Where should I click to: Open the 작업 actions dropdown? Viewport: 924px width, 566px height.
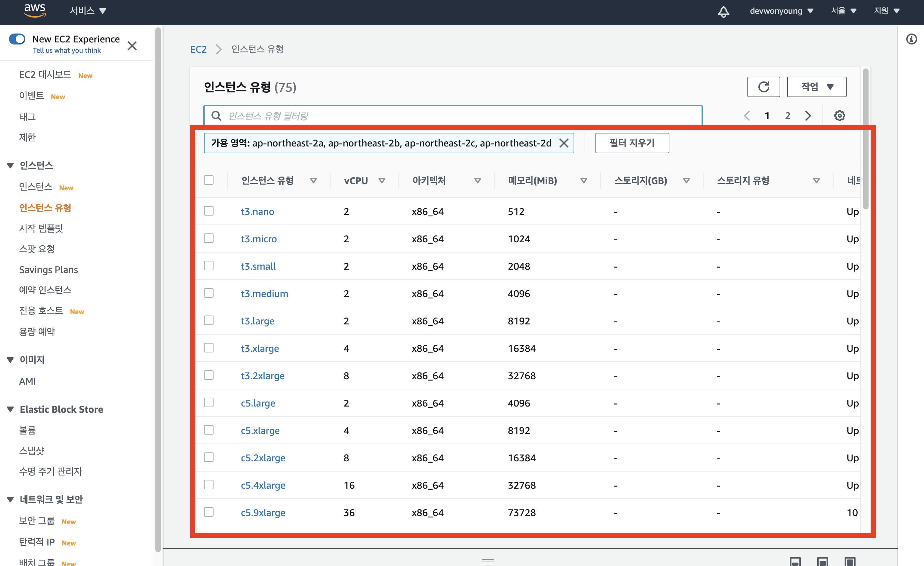pyautogui.click(x=817, y=87)
